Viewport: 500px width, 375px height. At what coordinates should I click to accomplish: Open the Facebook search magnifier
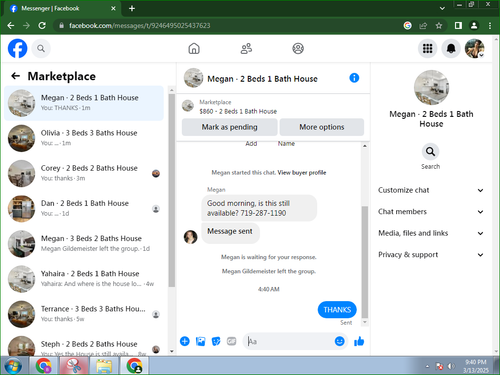pos(41,49)
